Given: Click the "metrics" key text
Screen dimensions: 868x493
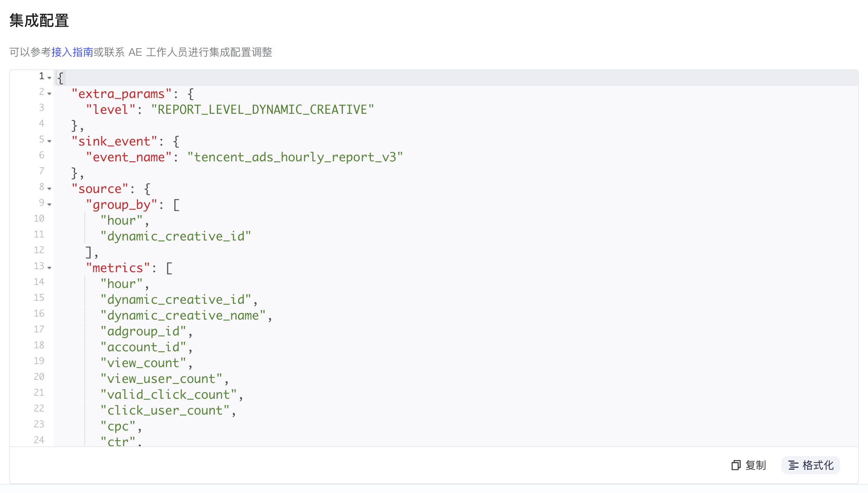Looking at the screenshot, I should pyautogui.click(x=118, y=268).
